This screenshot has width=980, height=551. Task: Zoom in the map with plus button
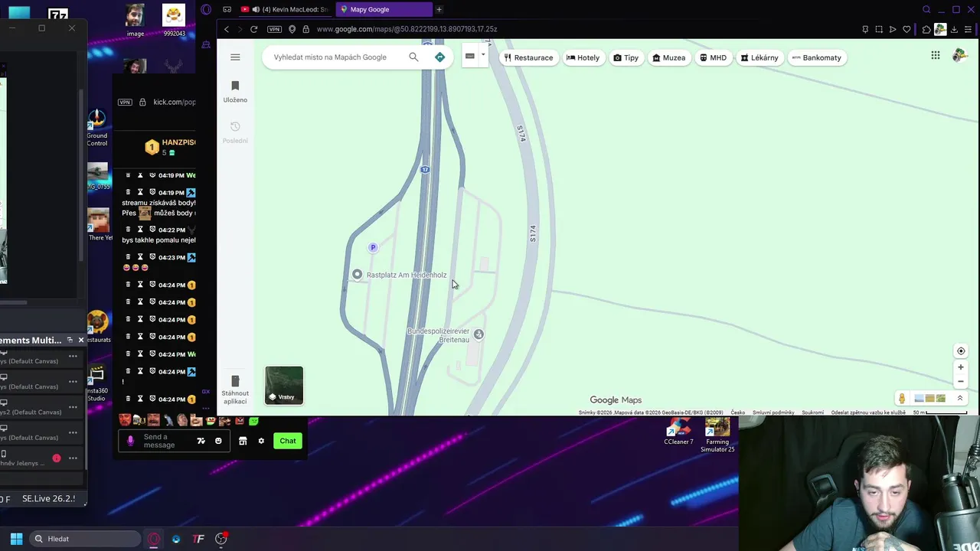(961, 367)
